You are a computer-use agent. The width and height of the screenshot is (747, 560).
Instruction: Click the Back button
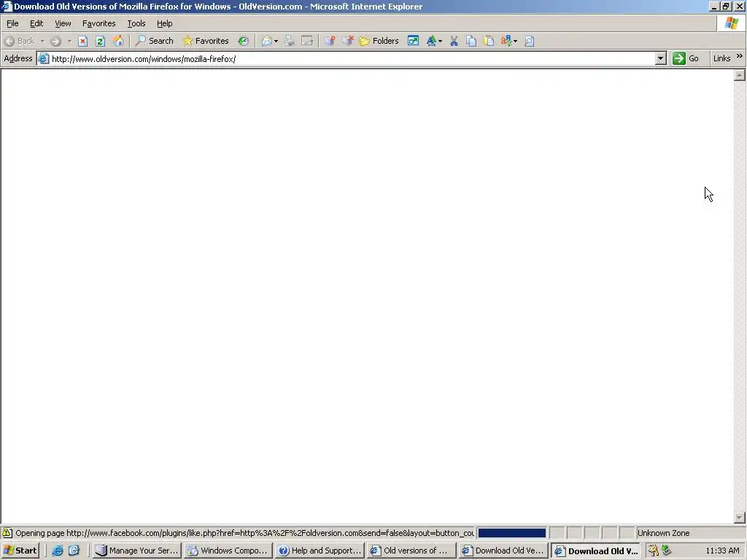(20, 41)
